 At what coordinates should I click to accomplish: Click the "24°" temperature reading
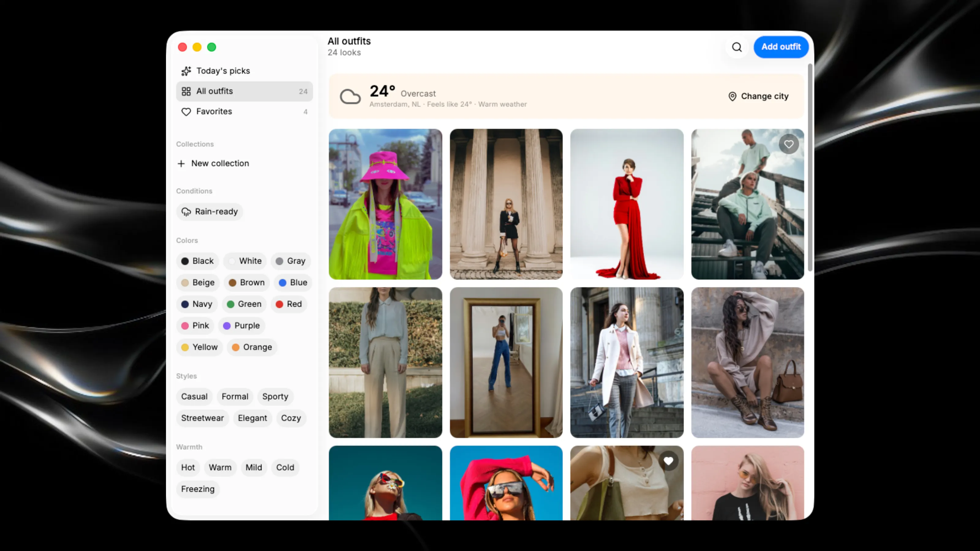click(x=382, y=91)
